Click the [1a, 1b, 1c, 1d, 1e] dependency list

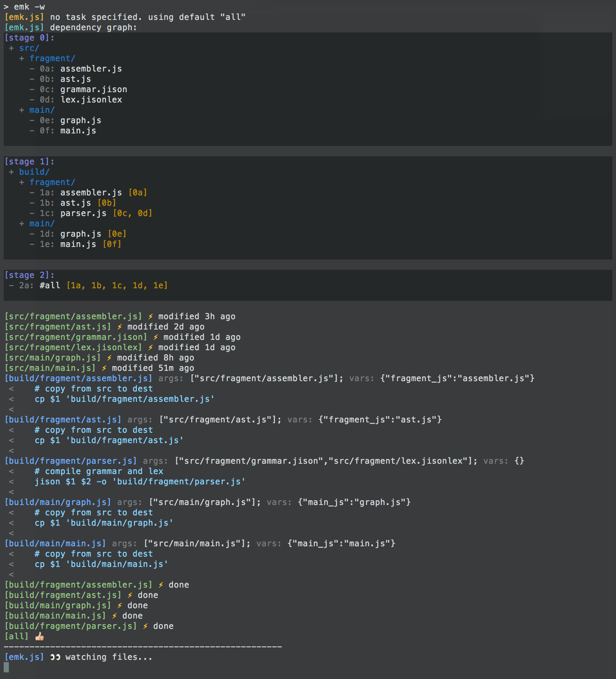click(117, 286)
